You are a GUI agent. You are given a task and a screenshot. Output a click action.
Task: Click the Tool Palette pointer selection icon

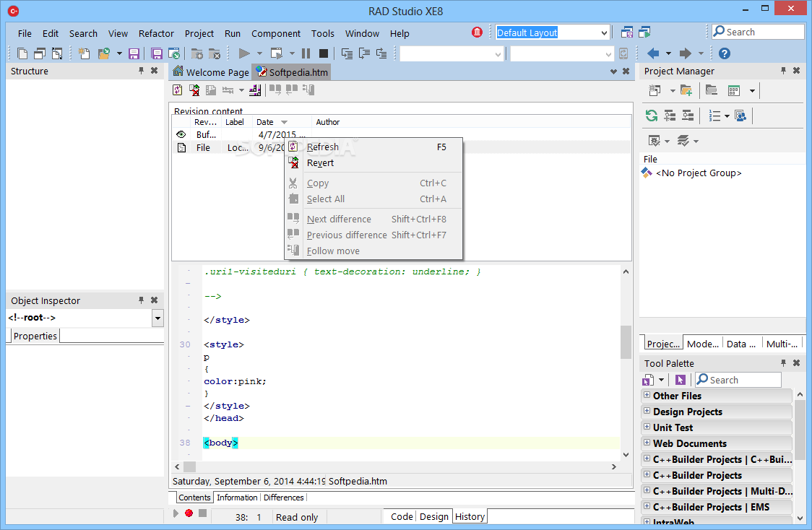coord(680,380)
